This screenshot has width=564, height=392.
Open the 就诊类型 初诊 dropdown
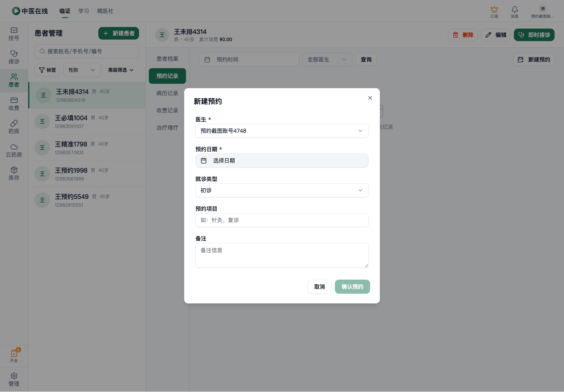(x=282, y=190)
